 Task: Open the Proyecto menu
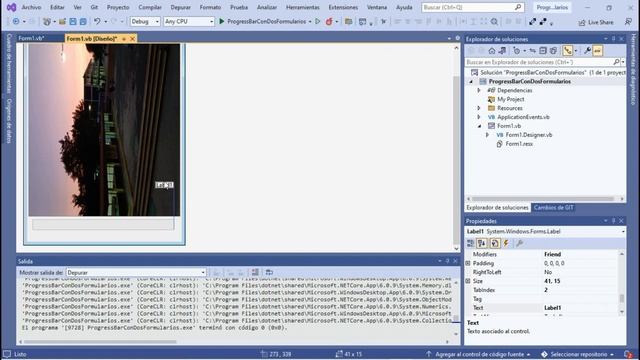tap(118, 7)
